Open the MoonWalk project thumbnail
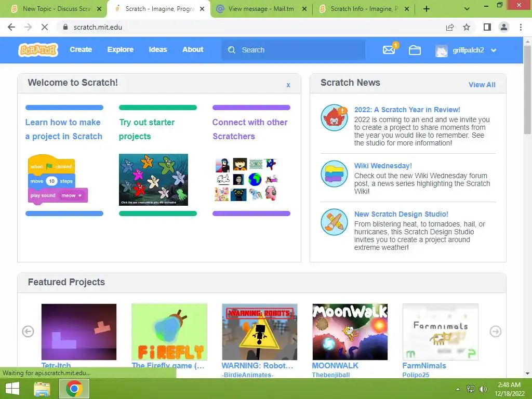Viewport: 532px width, 399px height. coord(350,332)
